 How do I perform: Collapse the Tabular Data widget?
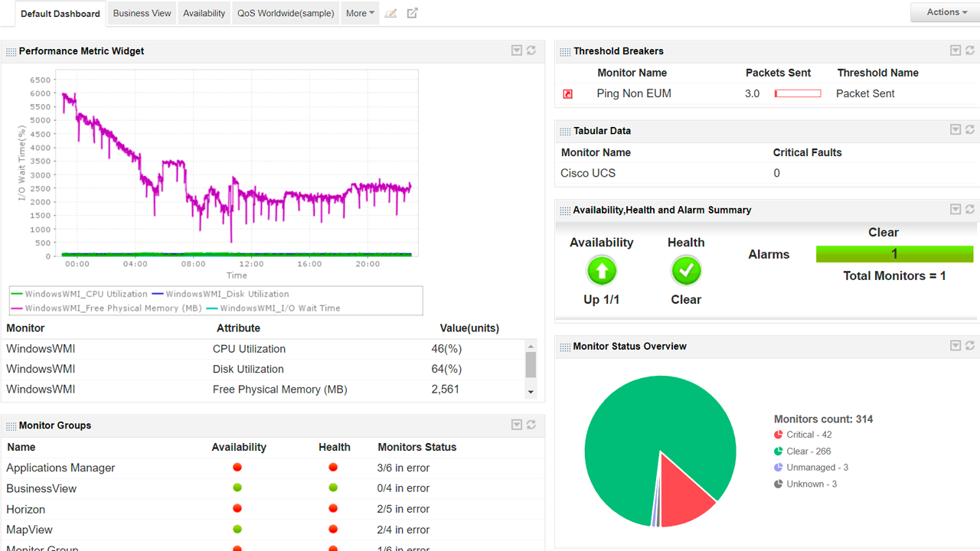coord(955,129)
